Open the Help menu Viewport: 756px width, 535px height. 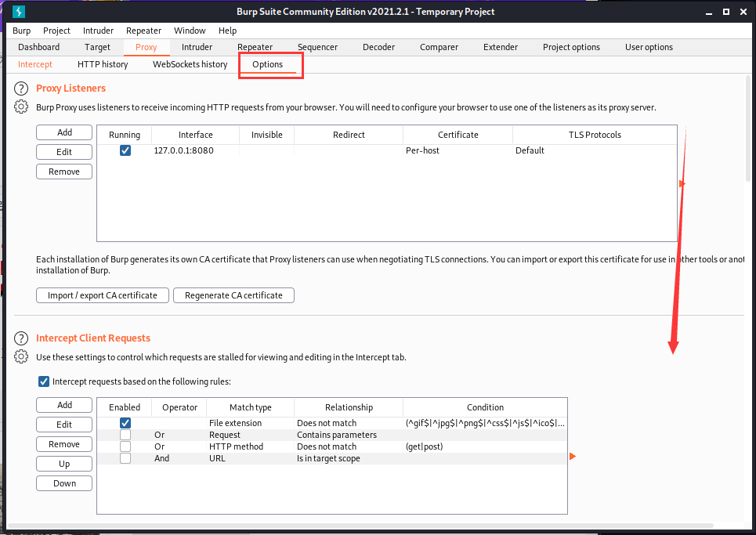227,31
